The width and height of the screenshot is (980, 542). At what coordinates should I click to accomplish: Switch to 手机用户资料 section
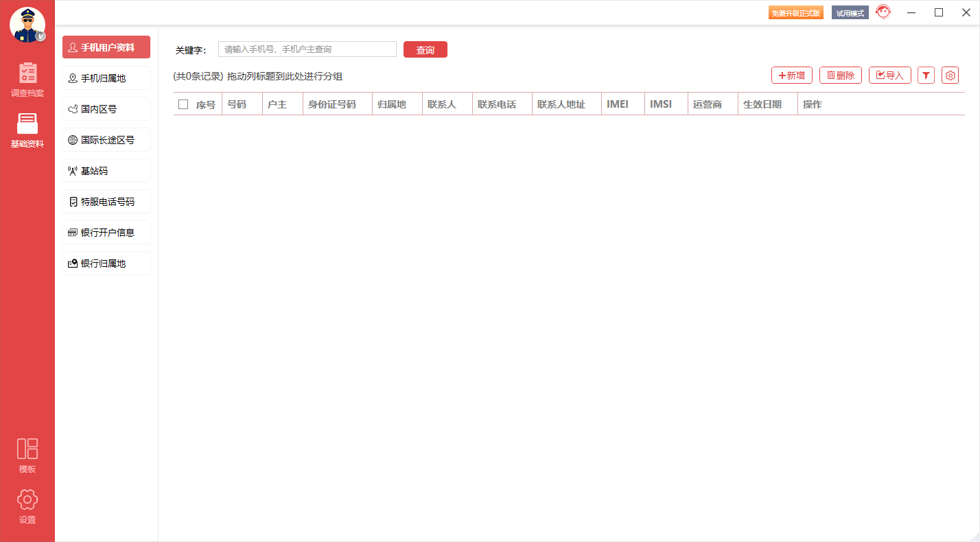tap(106, 47)
